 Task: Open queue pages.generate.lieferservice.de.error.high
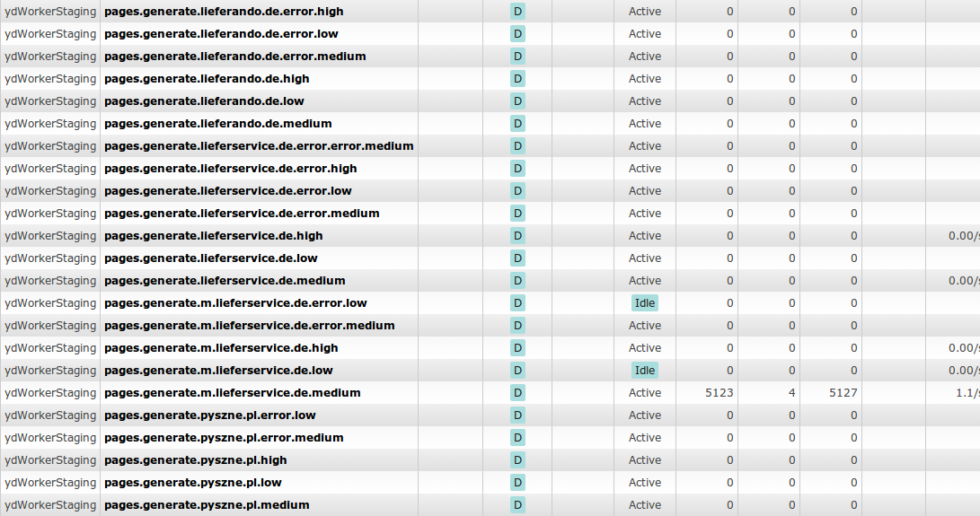point(231,169)
